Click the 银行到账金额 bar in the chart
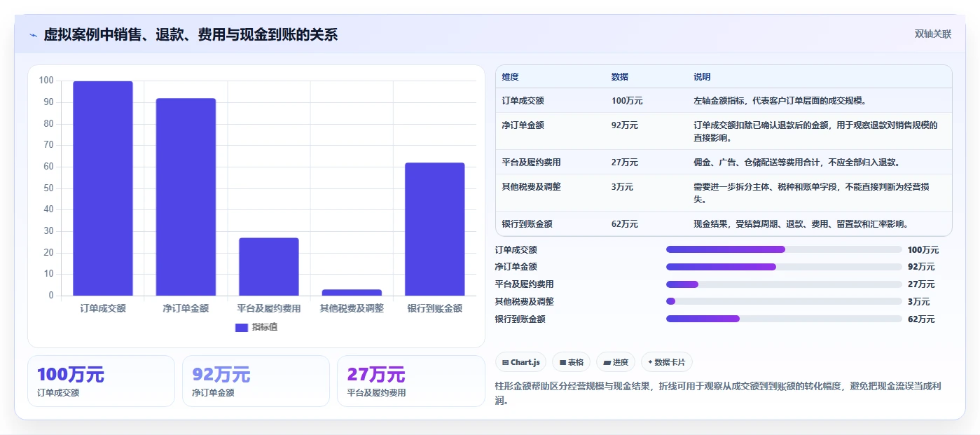The width and height of the screenshot is (980, 435). (435, 229)
